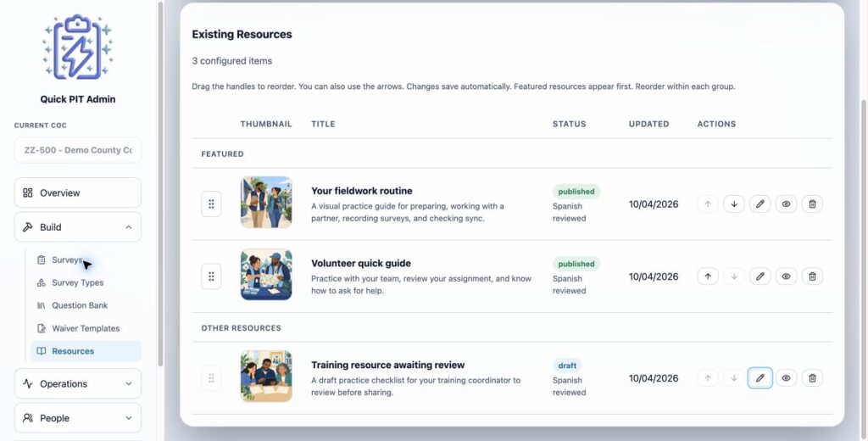Delete Volunteer quick guide with trash icon

click(x=812, y=276)
